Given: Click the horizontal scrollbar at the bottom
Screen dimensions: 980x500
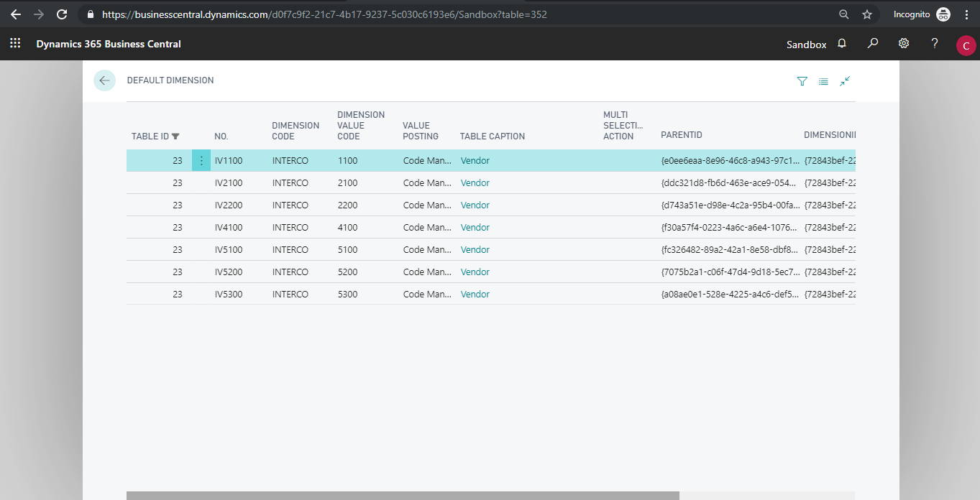Looking at the screenshot, I should coord(403,496).
